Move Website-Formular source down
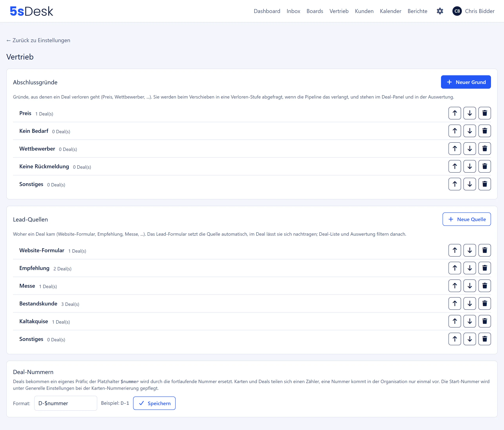 470,250
